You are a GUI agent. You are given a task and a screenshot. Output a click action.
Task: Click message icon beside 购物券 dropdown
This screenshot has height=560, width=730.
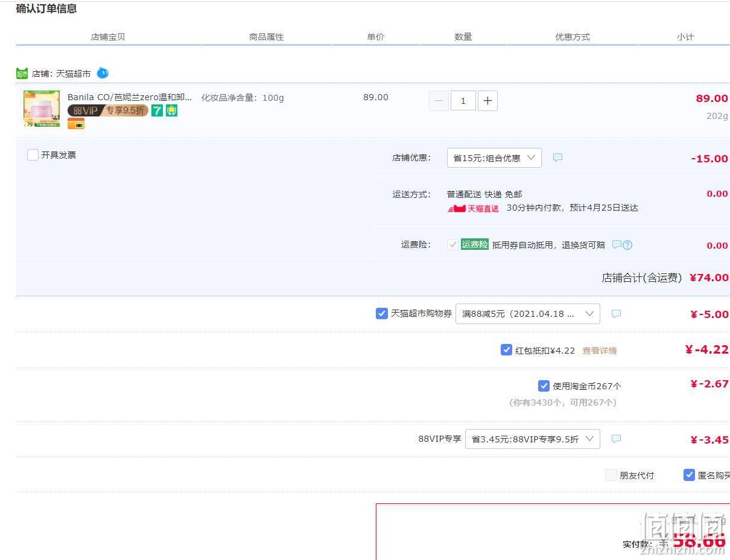616,314
